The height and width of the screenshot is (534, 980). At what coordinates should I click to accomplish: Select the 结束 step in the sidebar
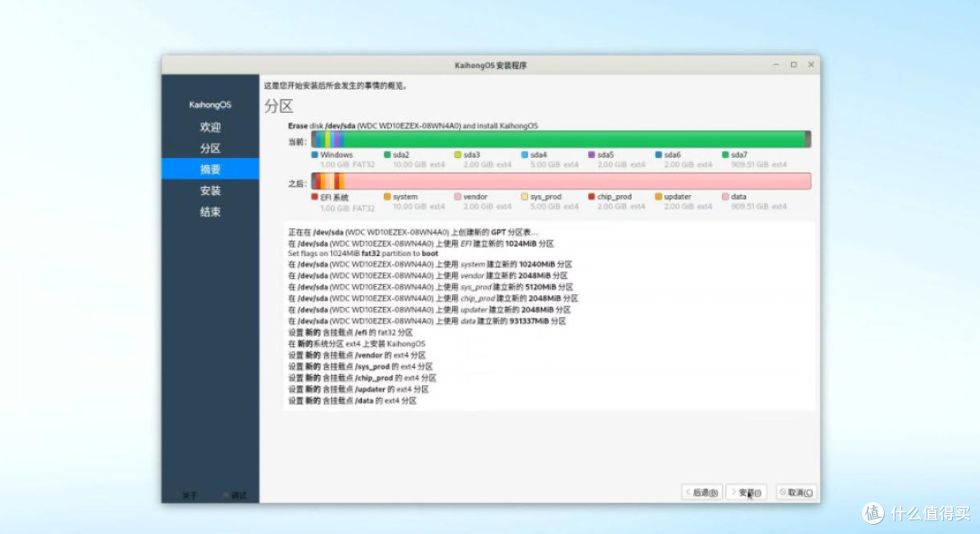pos(210,212)
